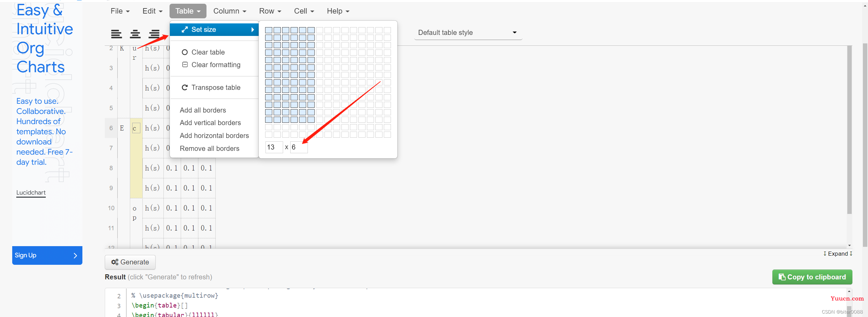Click the gears icon on Generate
Viewport: 868px width, 317px height.
[115, 262]
